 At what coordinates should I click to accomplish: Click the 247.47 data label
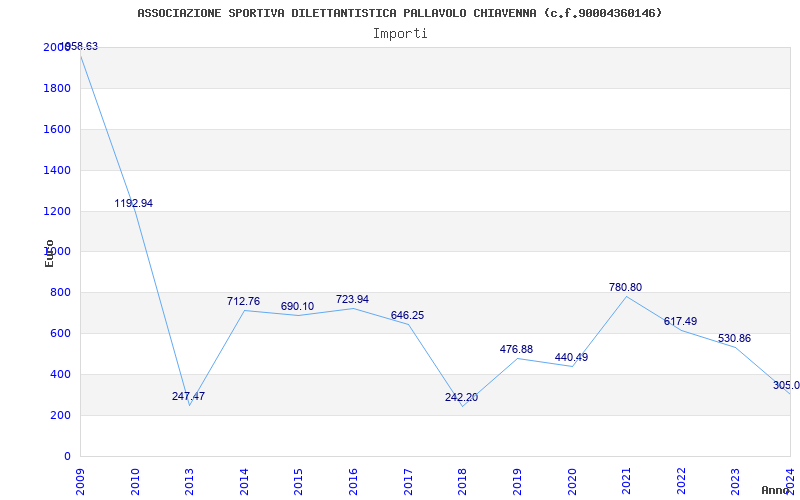188,396
